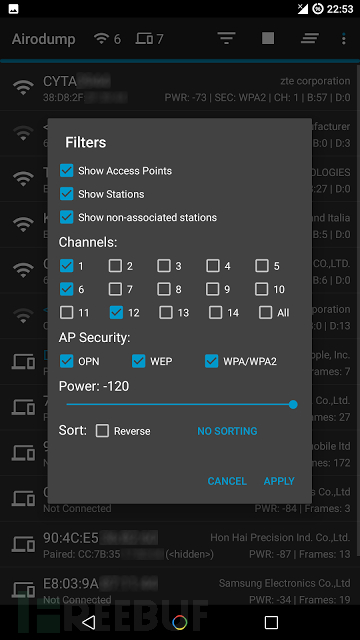The width and height of the screenshot is (360, 640).
Task: Click the middle of the Power slider track
Action: [180, 404]
